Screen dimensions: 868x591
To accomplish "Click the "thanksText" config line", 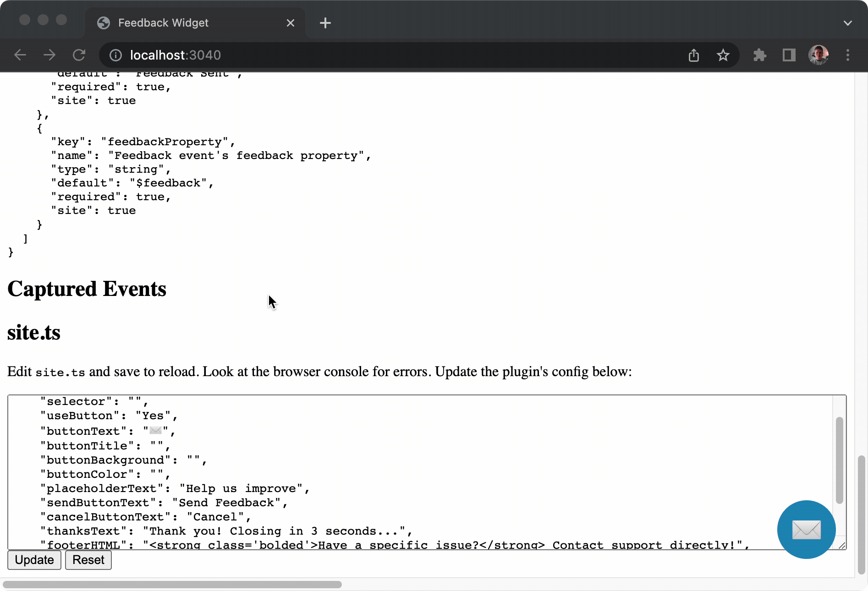I will 226,531.
